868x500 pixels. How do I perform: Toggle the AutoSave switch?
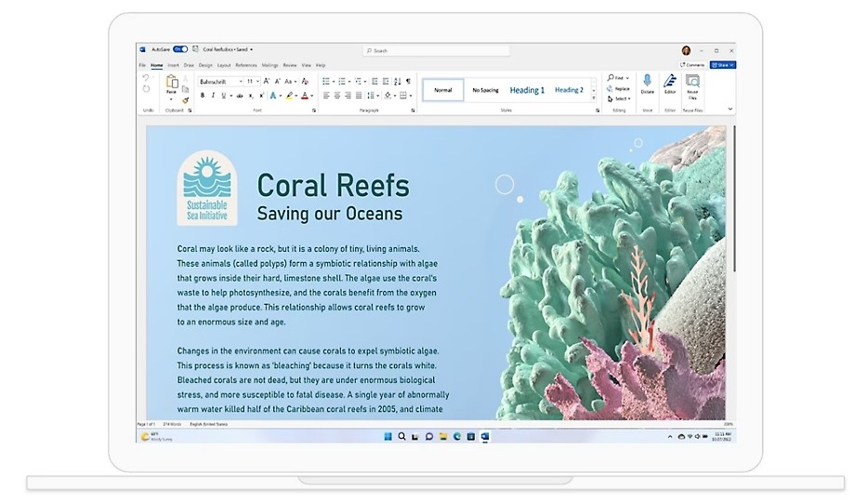click(180, 49)
